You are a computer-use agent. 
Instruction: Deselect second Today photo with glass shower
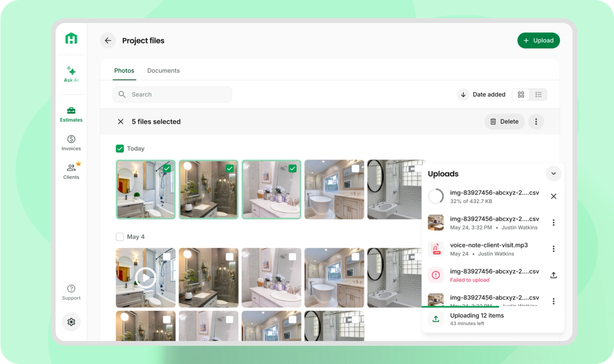pyautogui.click(x=230, y=168)
